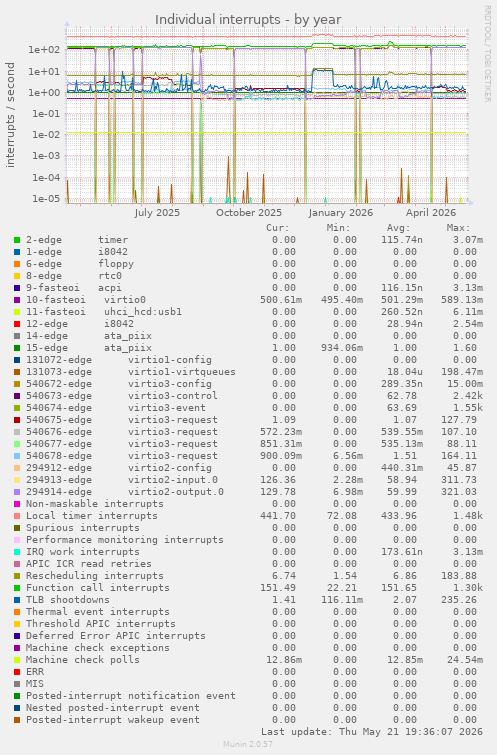The width and height of the screenshot is (497, 755).
Task: Click the January 2026 x-axis label
Action: pos(341,213)
